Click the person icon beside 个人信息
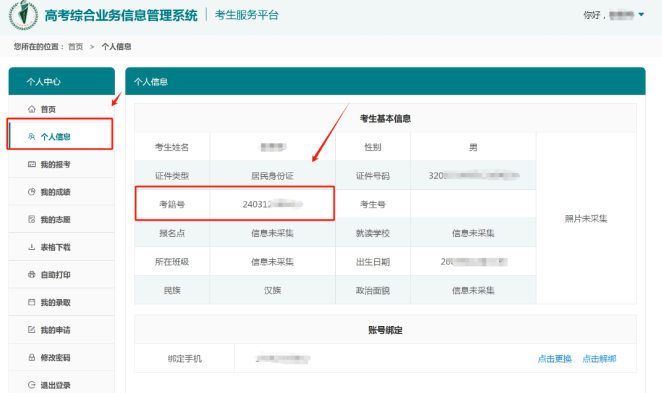This screenshot has width=662, height=393. pyautogui.click(x=32, y=137)
